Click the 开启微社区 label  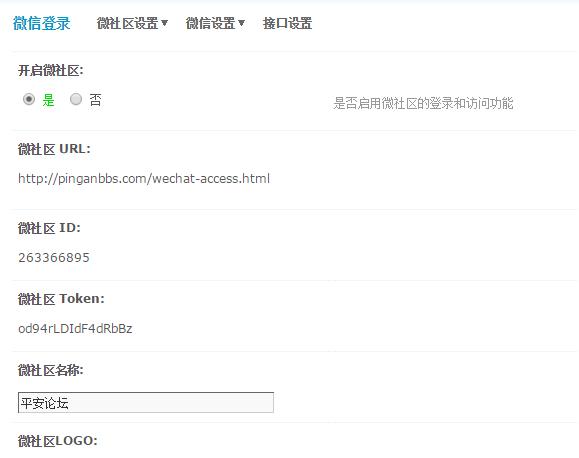click(51, 70)
